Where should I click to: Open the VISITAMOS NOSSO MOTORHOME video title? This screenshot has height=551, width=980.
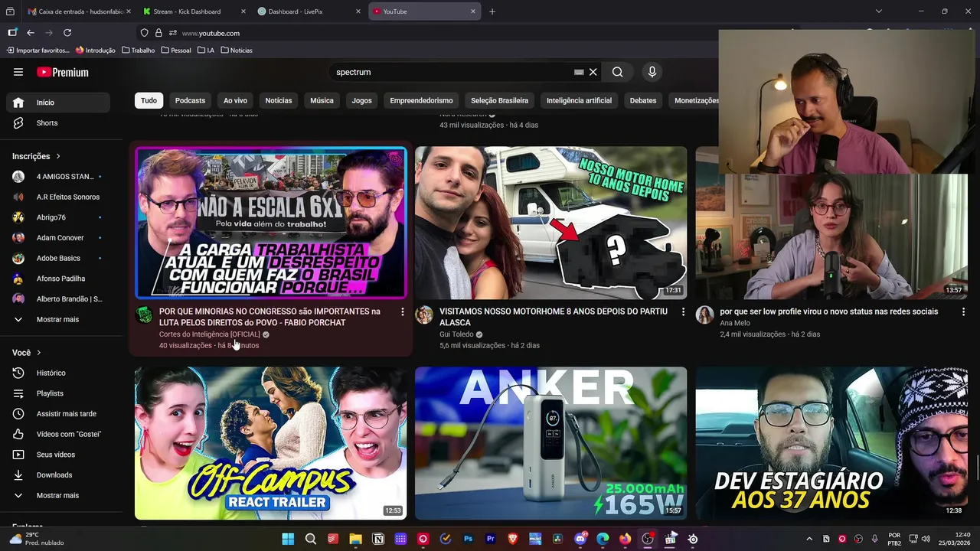click(554, 317)
